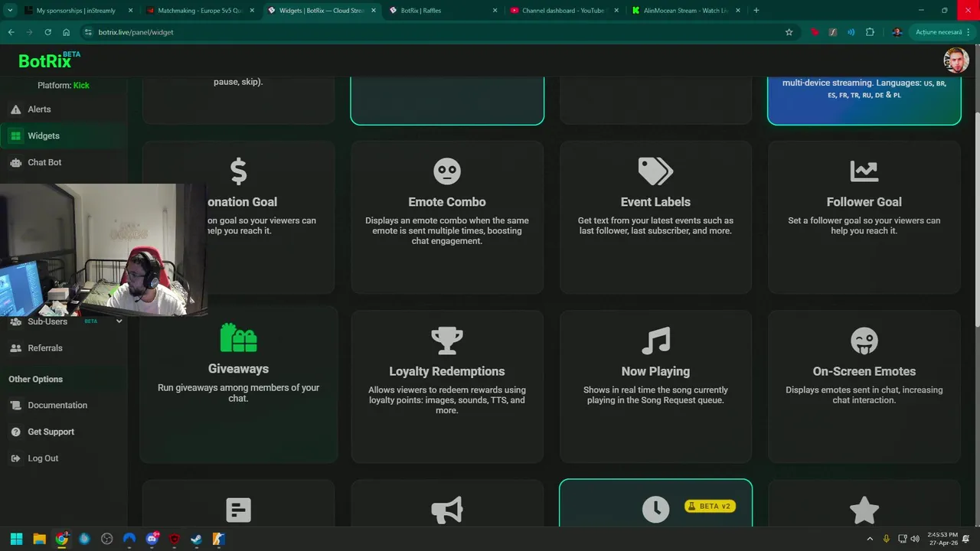The width and height of the screenshot is (980, 551).
Task: Open the Loyalty Redemptions widget title
Action: coord(447,371)
